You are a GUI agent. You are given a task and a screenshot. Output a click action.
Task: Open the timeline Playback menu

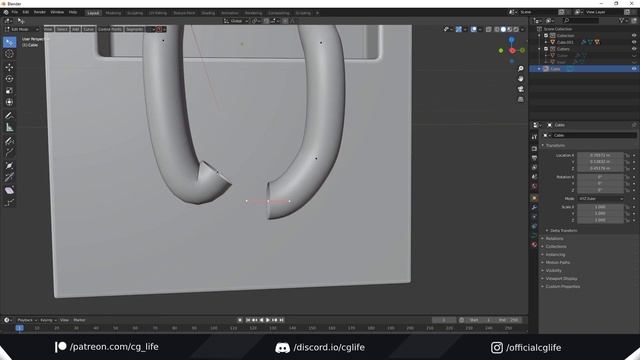click(x=27, y=320)
